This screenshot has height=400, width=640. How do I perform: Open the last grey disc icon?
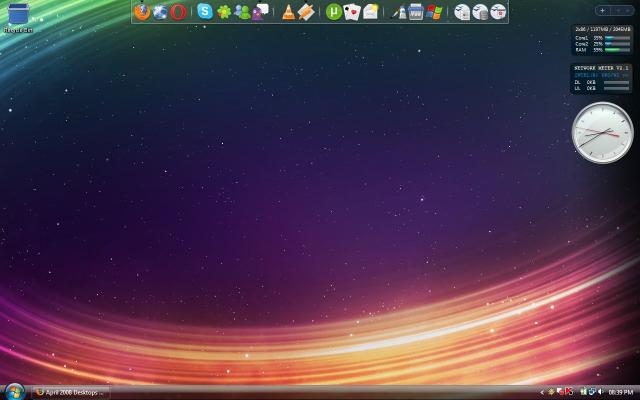pyautogui.click(x=498, y=12)
